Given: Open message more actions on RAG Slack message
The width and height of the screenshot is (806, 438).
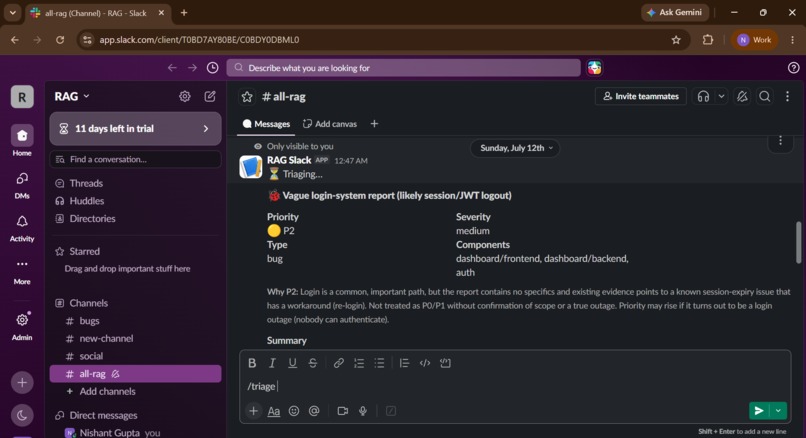Looking at the screenshot, I should [x=780, y=140].
